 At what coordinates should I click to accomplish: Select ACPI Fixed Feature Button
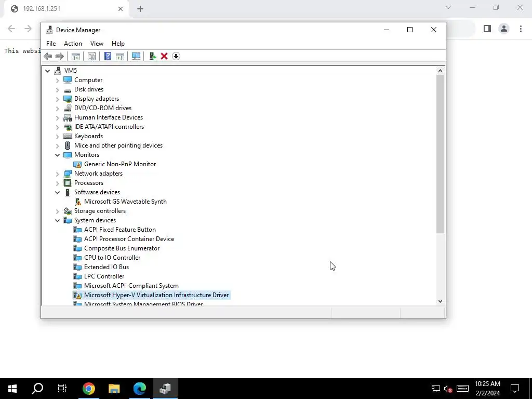coord(120,230)
